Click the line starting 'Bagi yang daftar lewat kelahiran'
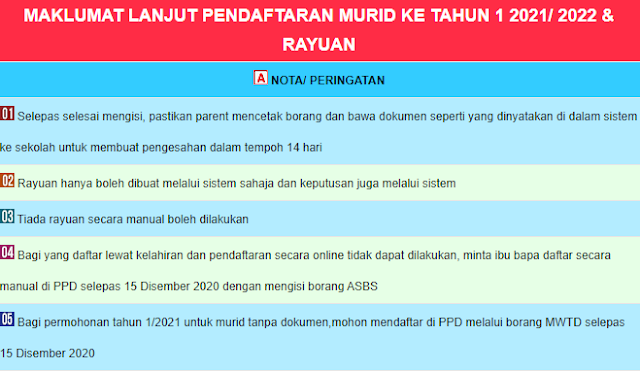640x371 pixels. pyautogui.click(x=314, y=255)
